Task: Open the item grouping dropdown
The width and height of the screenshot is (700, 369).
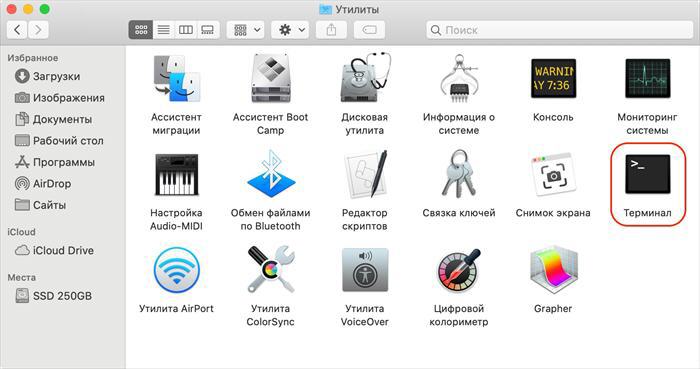Action: 246,30
